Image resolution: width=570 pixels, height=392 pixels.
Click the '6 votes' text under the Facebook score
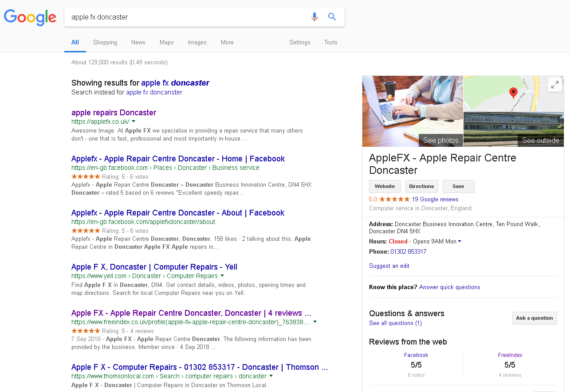click(x=416, y=375)
